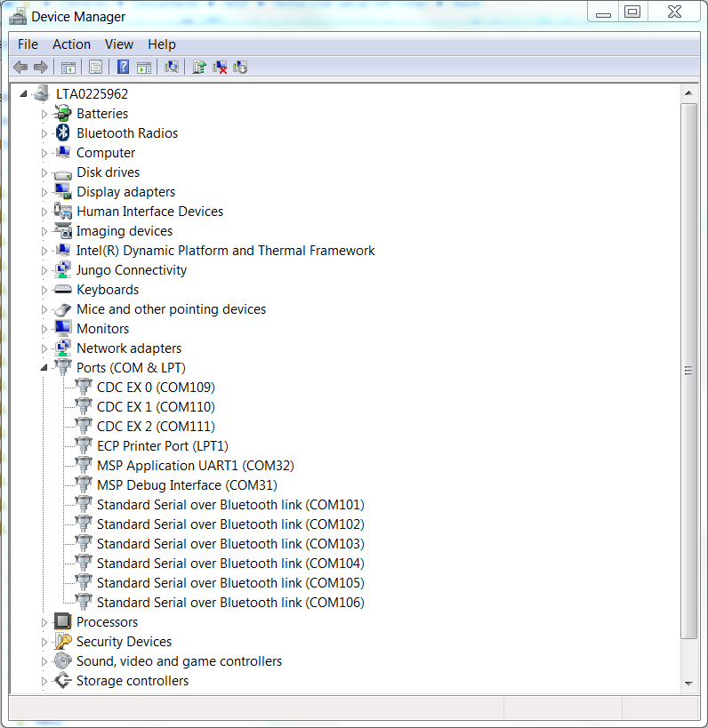The image size is (708, 728).
Task: Select ECP Printer Port (LPT1)
Action: [163, 445]
